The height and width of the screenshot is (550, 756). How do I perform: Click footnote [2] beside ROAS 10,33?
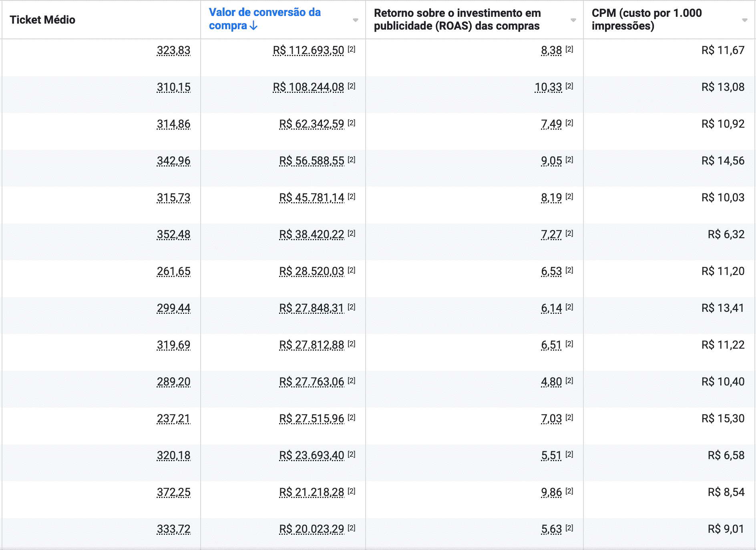coord(569,86)
